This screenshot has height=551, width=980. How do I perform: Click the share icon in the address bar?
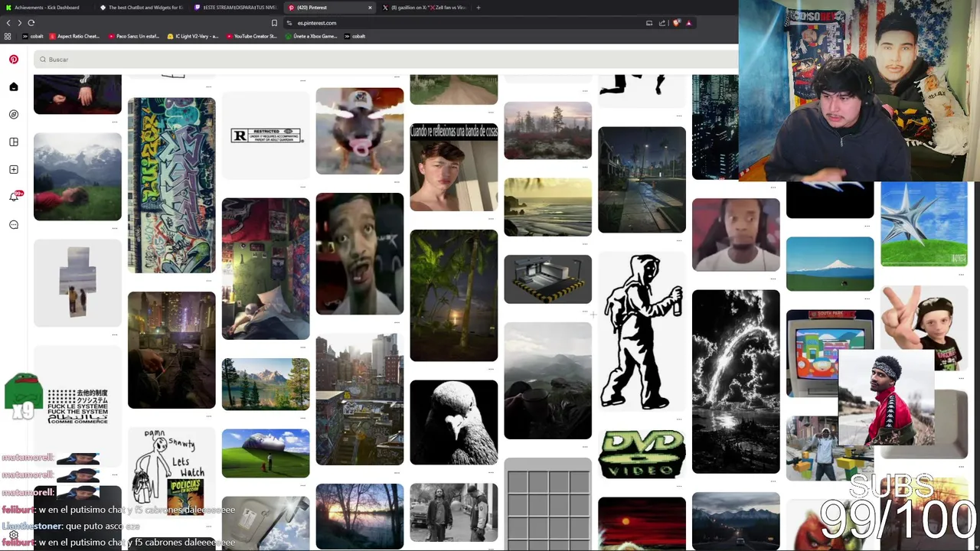coord(662,23)
